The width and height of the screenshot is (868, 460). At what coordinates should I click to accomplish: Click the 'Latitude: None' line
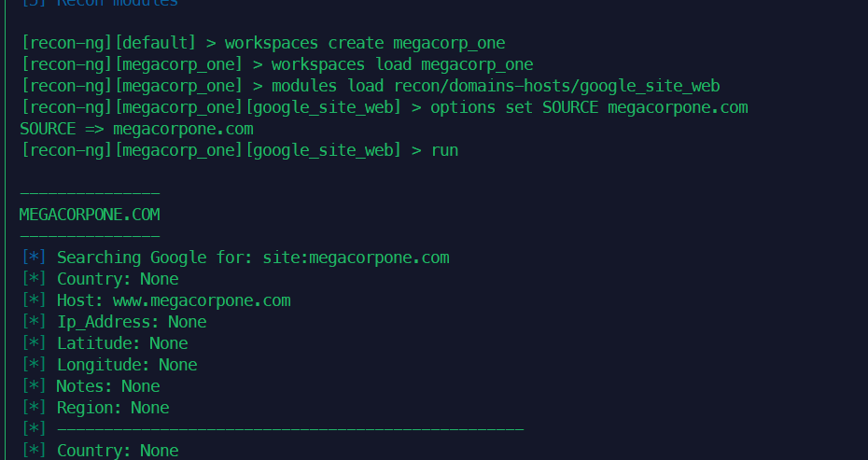[x=122, y=343]
